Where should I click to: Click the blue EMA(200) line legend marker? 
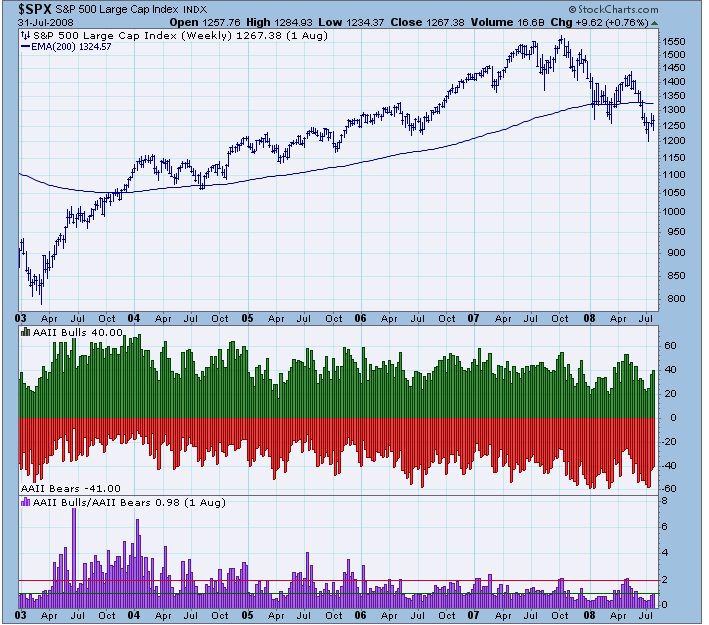pyautogui.click(x=26, y=45)
